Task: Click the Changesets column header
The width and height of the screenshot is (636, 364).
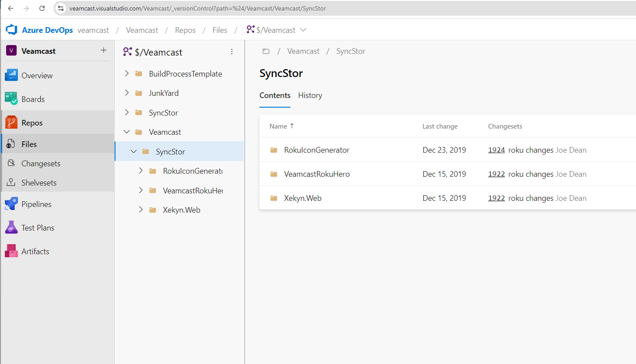Action: click(505, 126)
